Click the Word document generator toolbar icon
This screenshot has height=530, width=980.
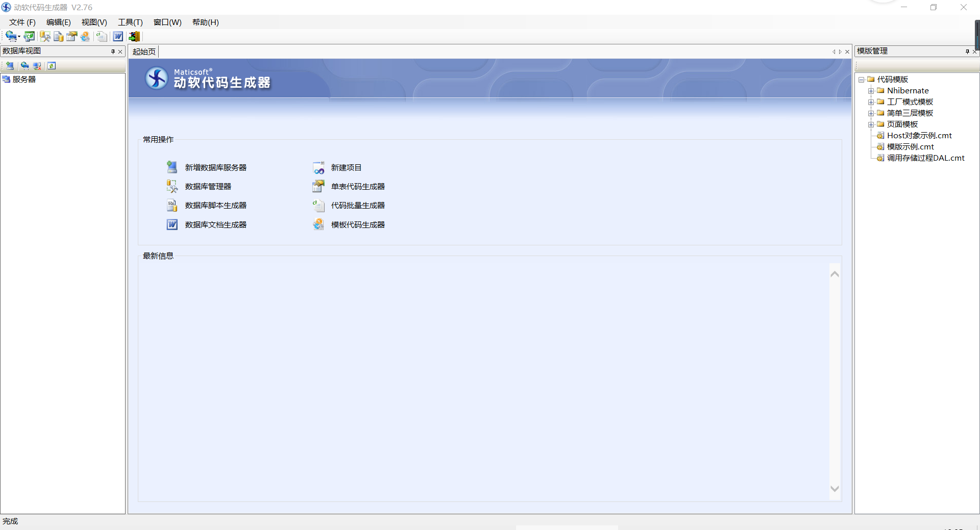[118, 36]
